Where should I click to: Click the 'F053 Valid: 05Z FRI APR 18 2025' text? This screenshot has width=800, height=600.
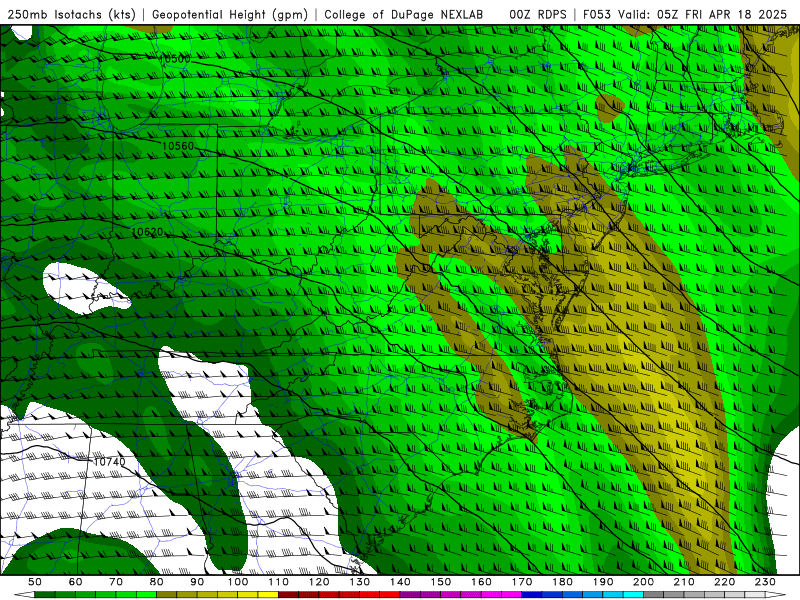[685, 14]
